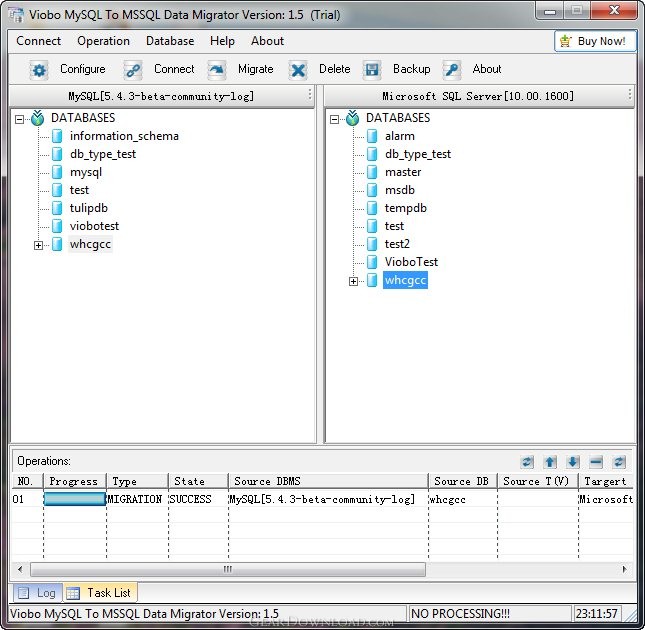Viewport: 645px width, 630px height.
Task: Click MySQL DATABASES root icon
Action: pyautogui.click(x=38, y=118)
